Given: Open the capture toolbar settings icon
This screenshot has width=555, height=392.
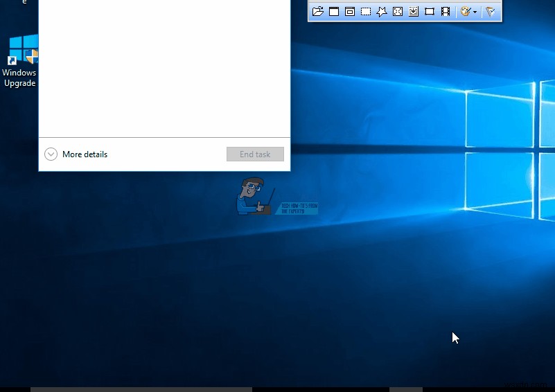Looking at the screenshot, I should coord(491,11).
